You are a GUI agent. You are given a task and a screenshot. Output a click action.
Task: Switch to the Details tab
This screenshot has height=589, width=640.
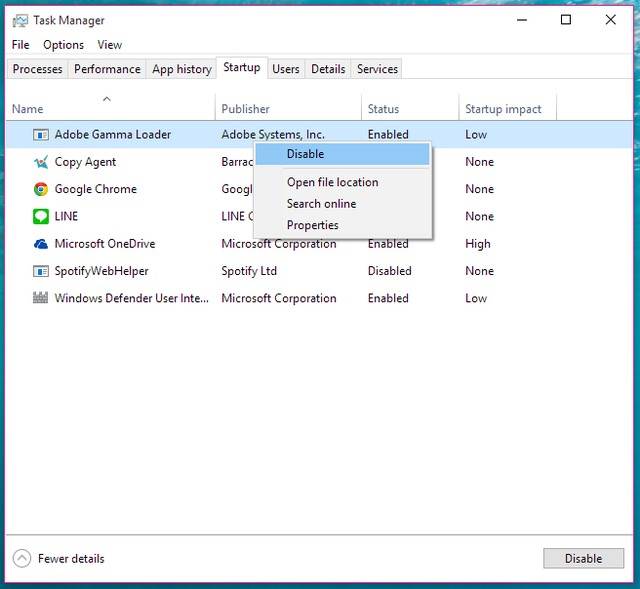[x=328, y=69]
